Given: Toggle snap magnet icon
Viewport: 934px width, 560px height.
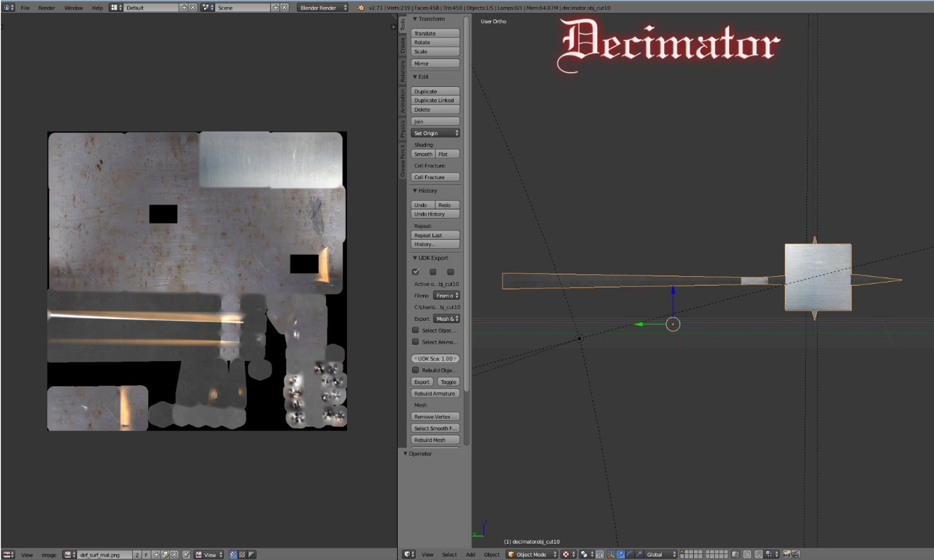Looking at the screenshot, I should (758, 554).
